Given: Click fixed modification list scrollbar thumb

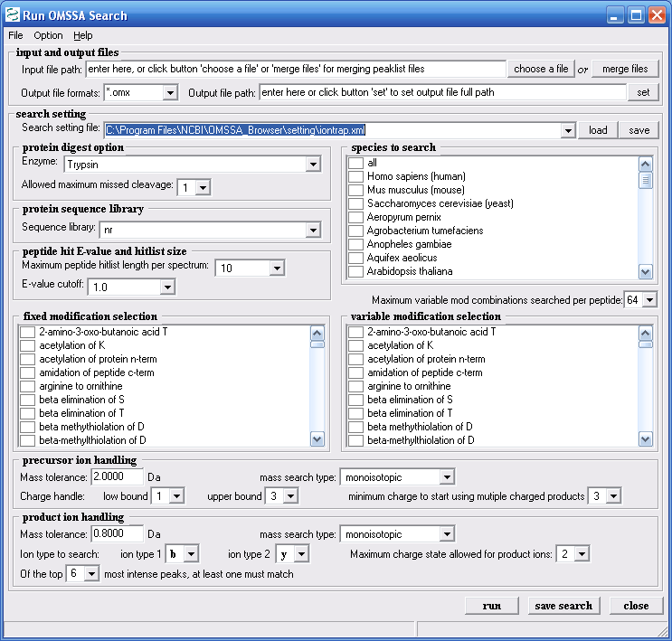Looking at the screenshot, I should pyautogui.click(x=317, y=344).
